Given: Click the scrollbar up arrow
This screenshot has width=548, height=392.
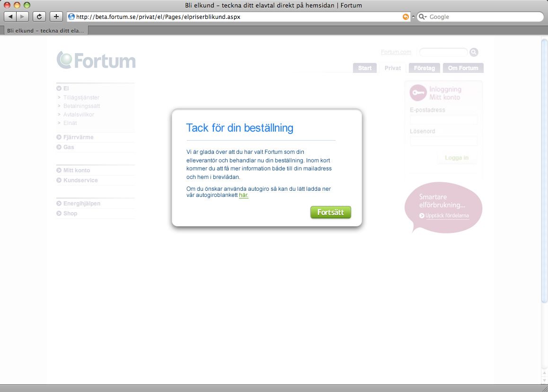Looking at the screenshot, I should [544, 374].
